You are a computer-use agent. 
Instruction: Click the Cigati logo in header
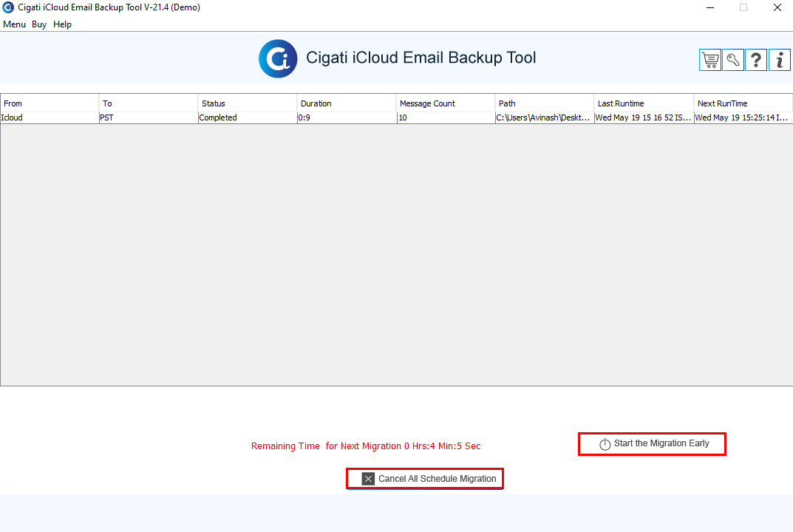pos(278,58)
